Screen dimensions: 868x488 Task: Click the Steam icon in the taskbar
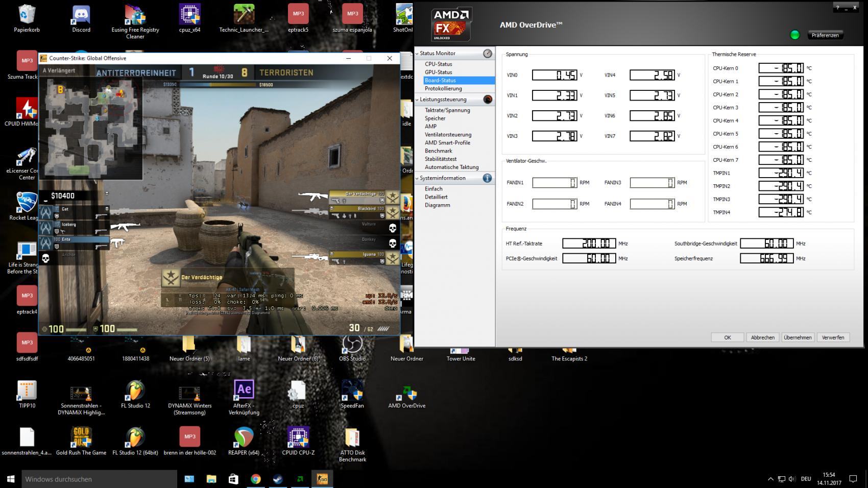[278, 479]
